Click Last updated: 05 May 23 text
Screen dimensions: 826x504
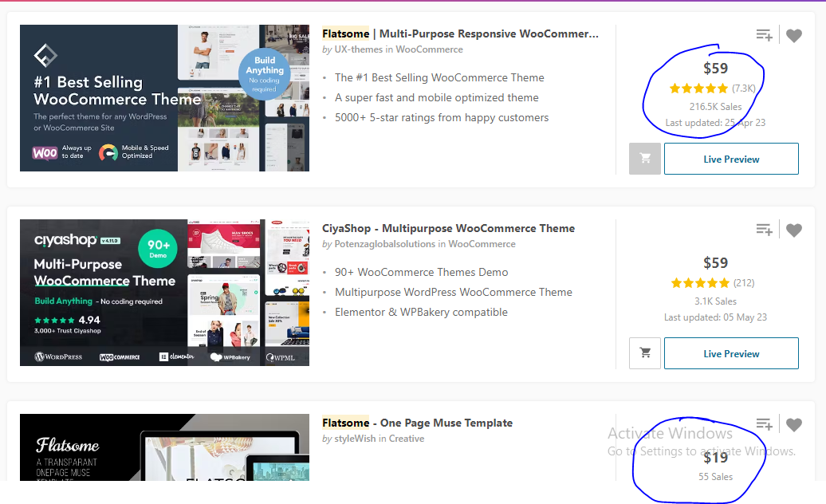pyautogui.click(x=715, y=317)
